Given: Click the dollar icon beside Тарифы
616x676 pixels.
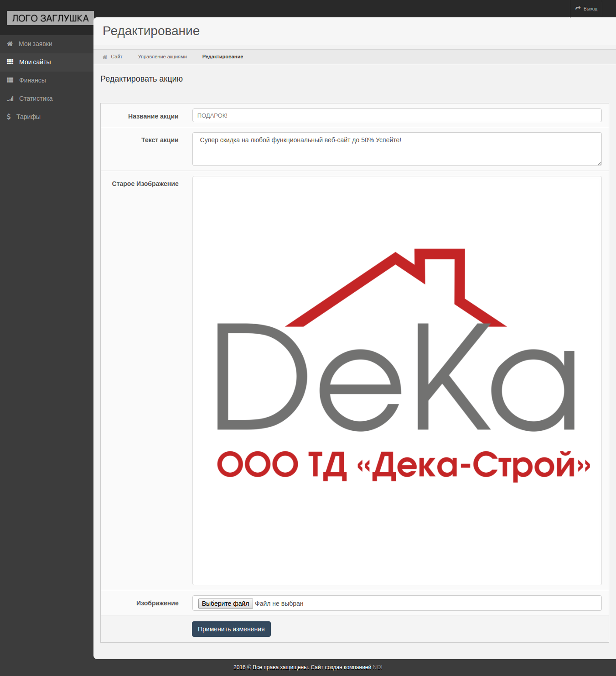Looking at the screenshot, I should coord(9,117).
